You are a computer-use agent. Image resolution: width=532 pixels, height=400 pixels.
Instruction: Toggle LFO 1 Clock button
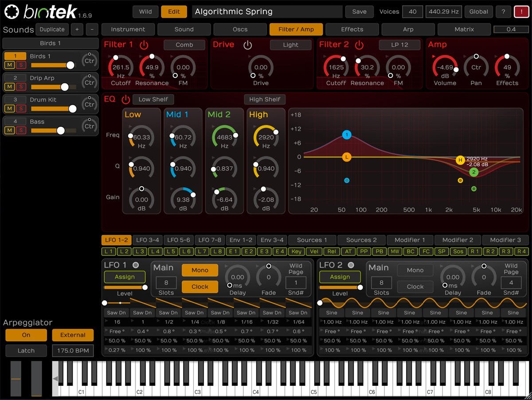(x=200, y=287)
